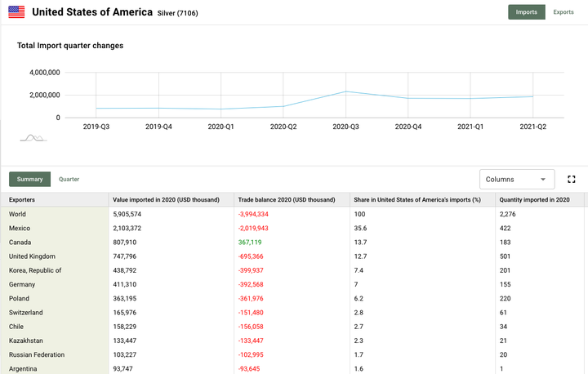
Task: Switch to the Imports view
Action: point(527,12)
